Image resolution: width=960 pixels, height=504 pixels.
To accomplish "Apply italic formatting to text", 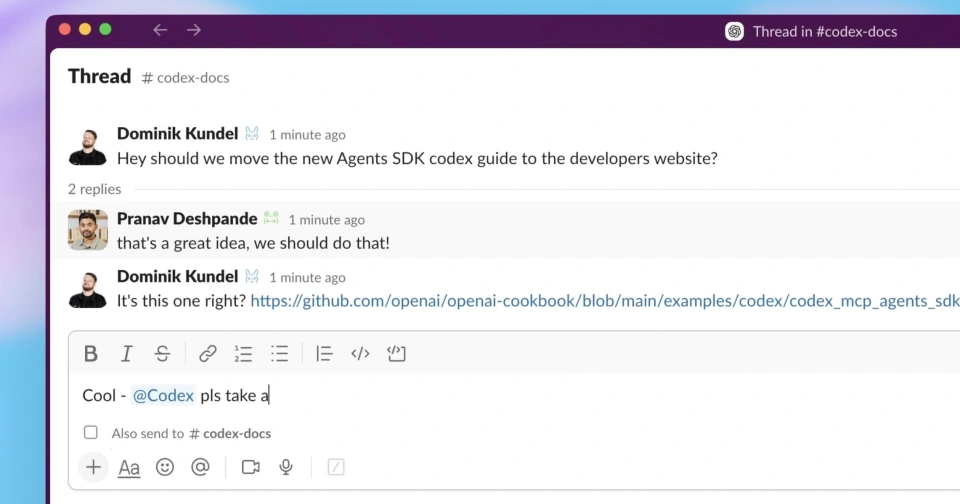I will pyautogui.click(x=127, y=353).
